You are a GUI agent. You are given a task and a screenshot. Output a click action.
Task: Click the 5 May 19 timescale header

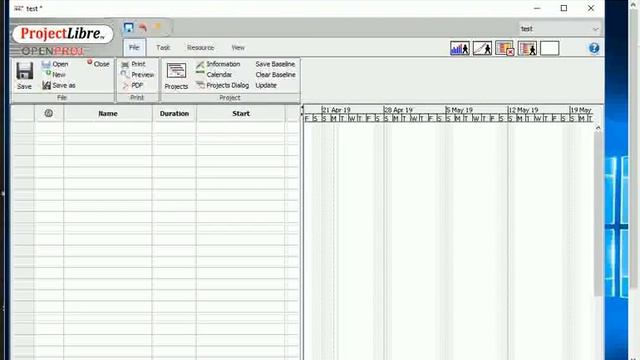459,110
